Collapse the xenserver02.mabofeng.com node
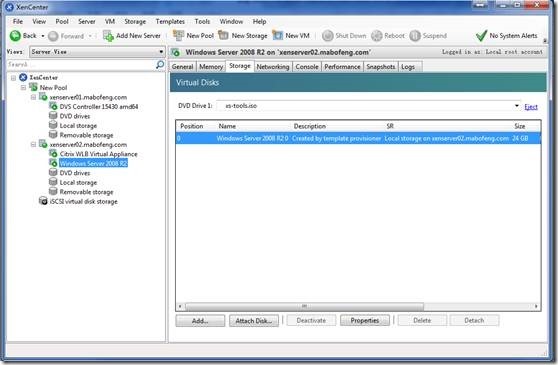The width and height of the screenshot is (558, 365). [33, 144]
